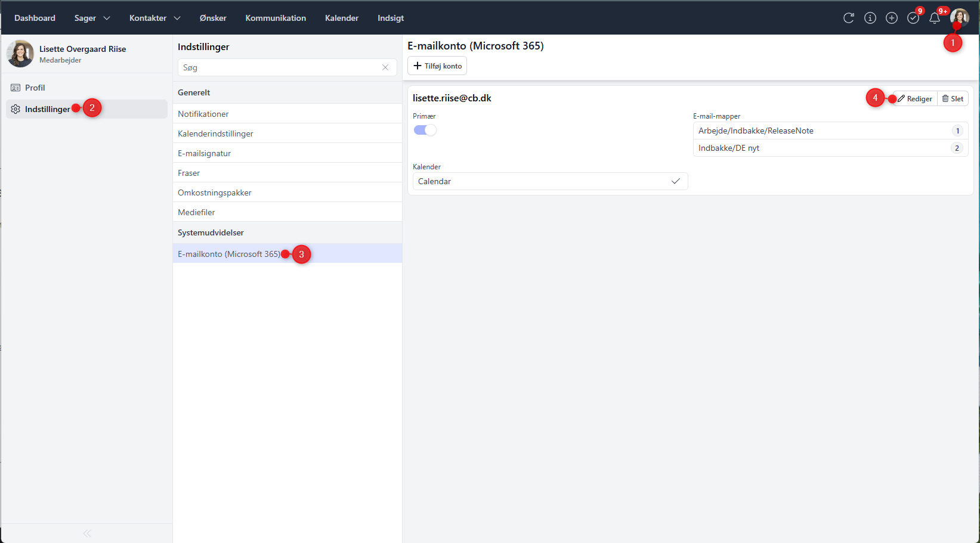Screen dimensions: 980x543
Task: Select Kalenderindstillinger in settings list
Action: coord(215,134)
